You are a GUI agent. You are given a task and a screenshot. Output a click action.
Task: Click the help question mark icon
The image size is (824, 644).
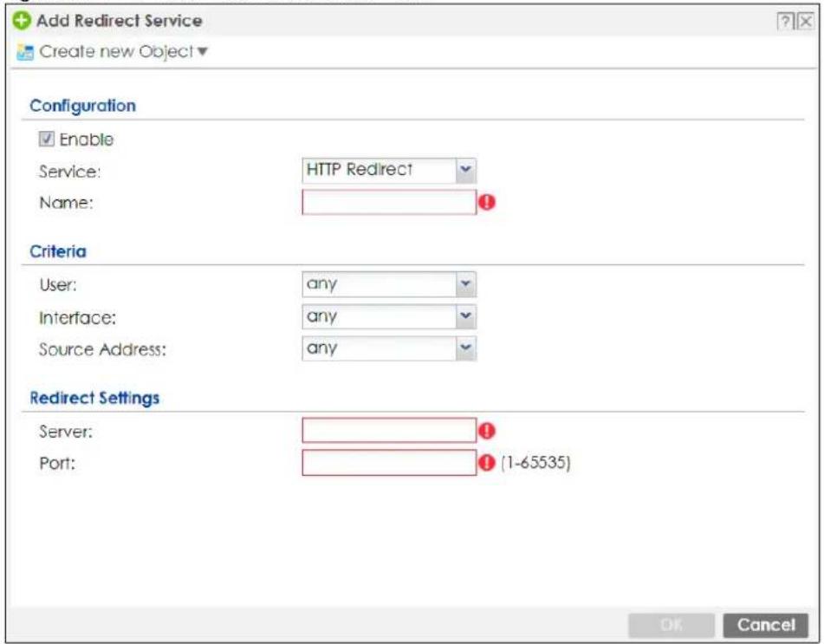785,22
